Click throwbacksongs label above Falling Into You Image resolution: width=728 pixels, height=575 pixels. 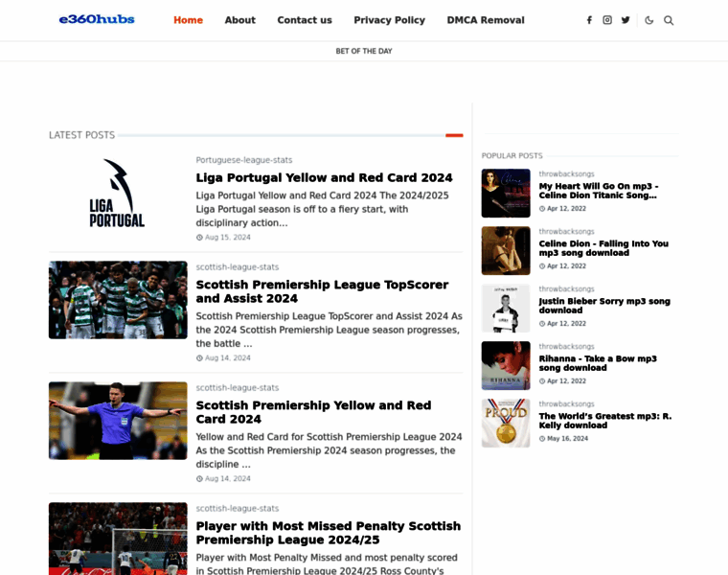566,232
